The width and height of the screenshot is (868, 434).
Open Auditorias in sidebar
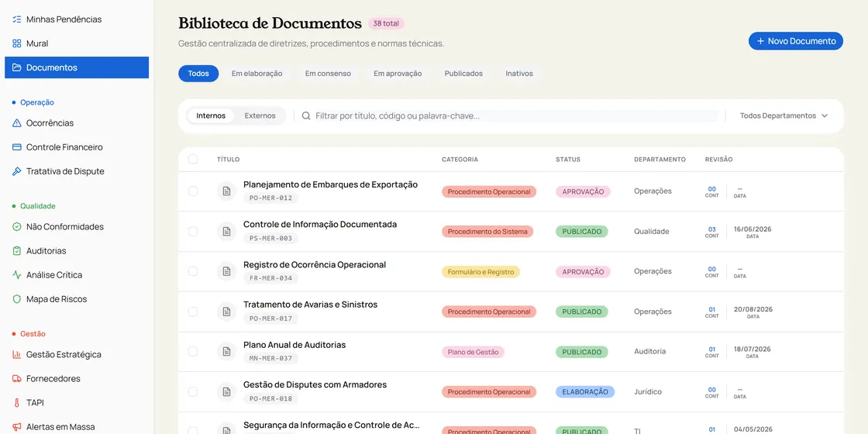[77, 251]
